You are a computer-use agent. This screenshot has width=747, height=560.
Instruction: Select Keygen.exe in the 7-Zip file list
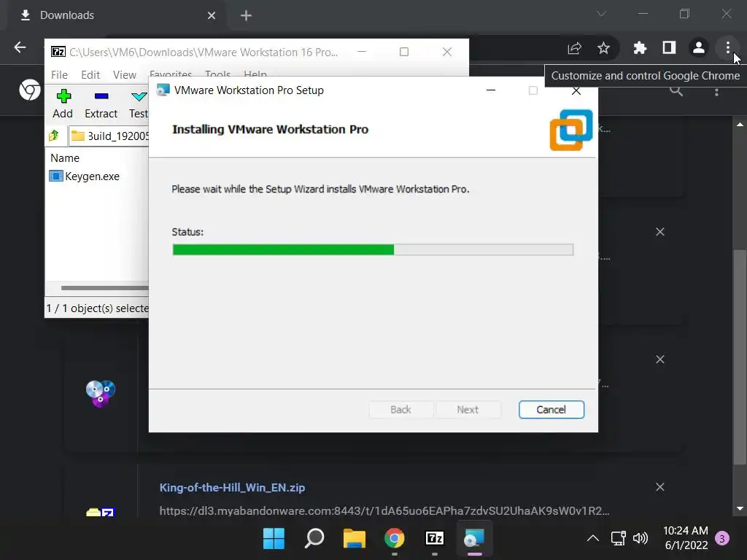(85, 176)
